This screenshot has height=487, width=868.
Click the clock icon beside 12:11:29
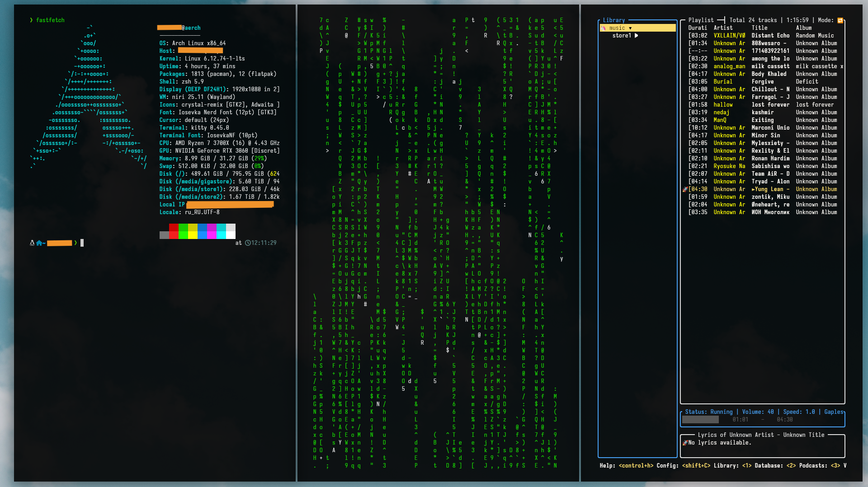[x=248, y=243]
